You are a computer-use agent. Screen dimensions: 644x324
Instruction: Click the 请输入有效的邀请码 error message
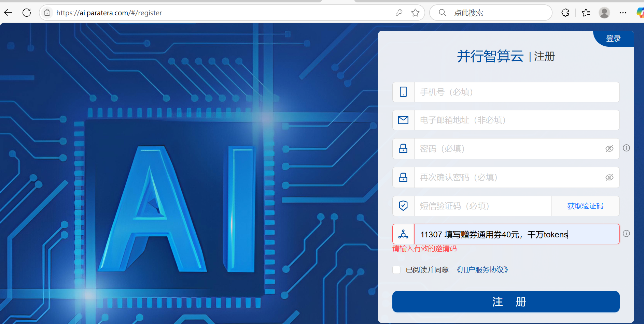424,249
